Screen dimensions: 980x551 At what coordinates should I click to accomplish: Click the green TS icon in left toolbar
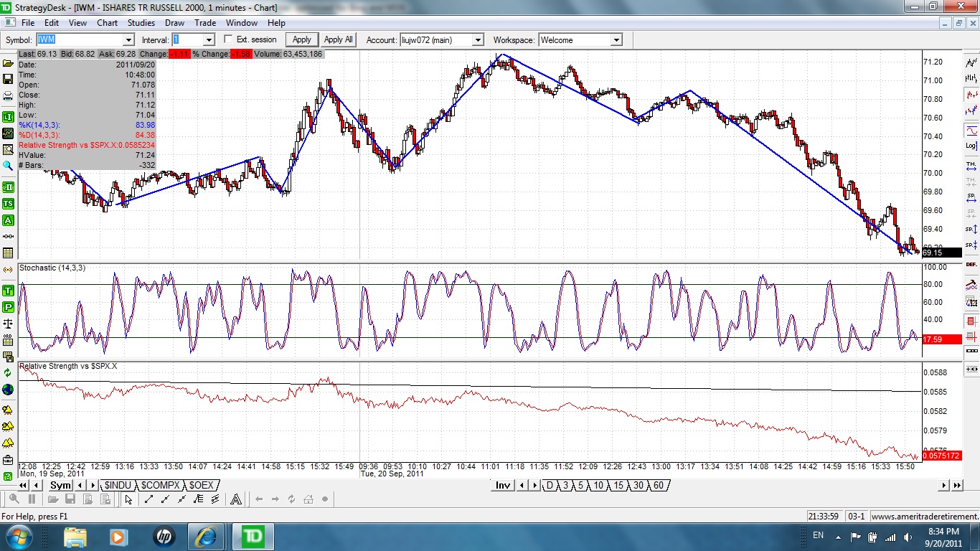[8, 204]
